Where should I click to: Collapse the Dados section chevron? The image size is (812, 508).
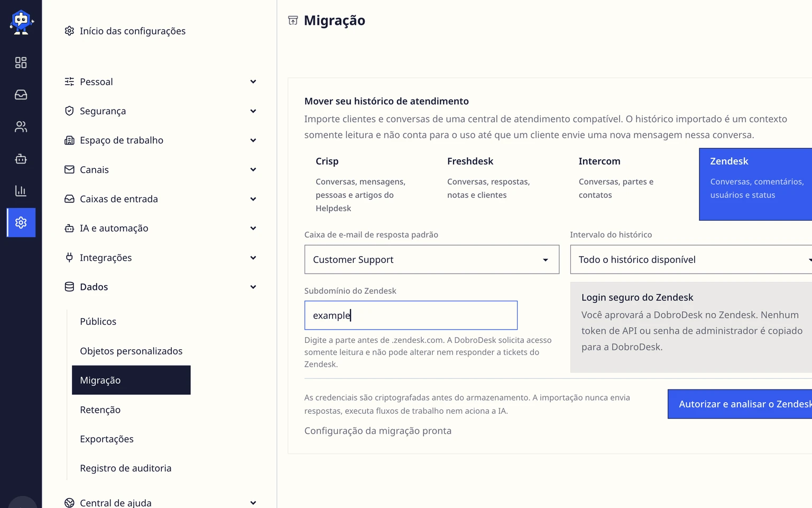253,287
